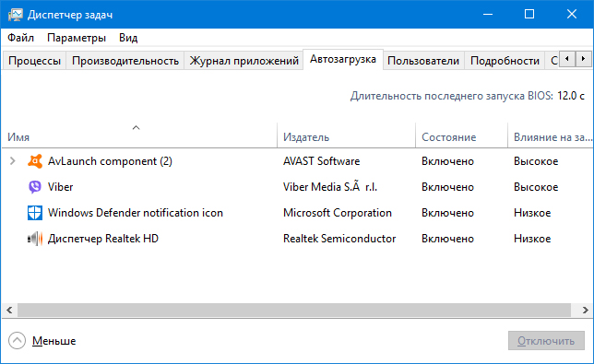Open the Параметры menu
Image resolution: width=594 pixels, height=364 pixels.
77,38
